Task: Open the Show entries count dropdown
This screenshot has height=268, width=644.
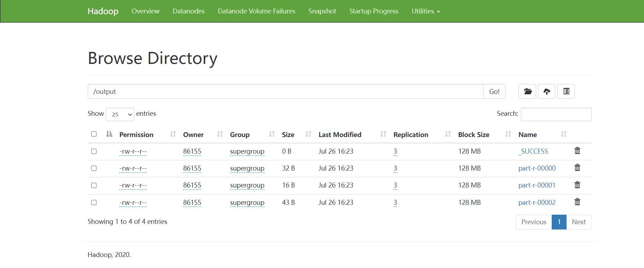Action: click(120, 114)
